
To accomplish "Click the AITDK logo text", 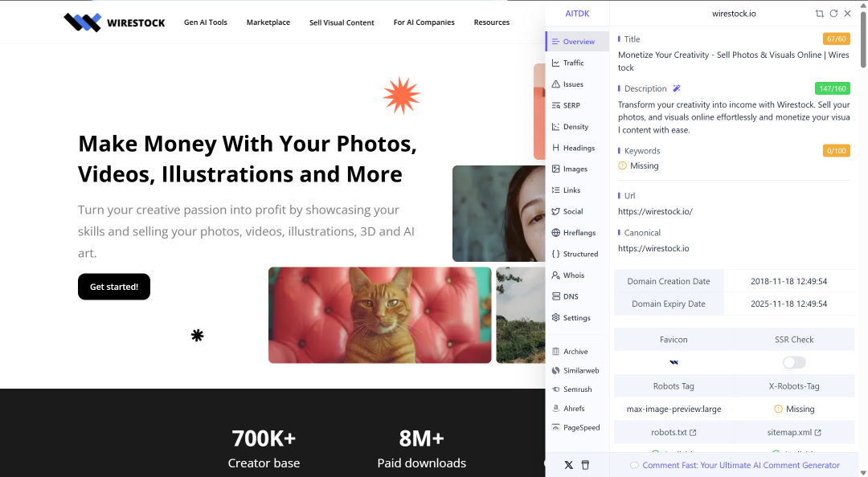I will [x=577, y=14].
